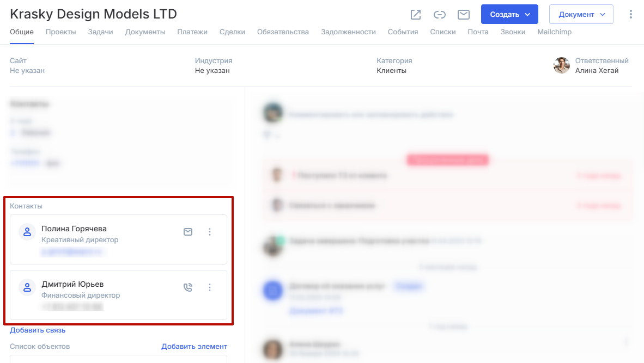Open options menu for Полина Горячева
The height and width of the screenshot is (363, 644).
[x=209, y=232]
